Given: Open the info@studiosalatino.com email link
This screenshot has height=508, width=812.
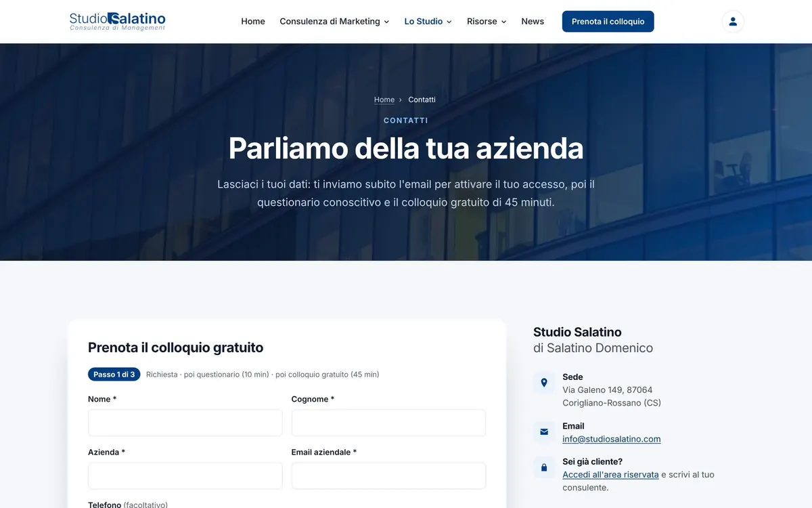Looking at the screenshot, I should (612, 439).
